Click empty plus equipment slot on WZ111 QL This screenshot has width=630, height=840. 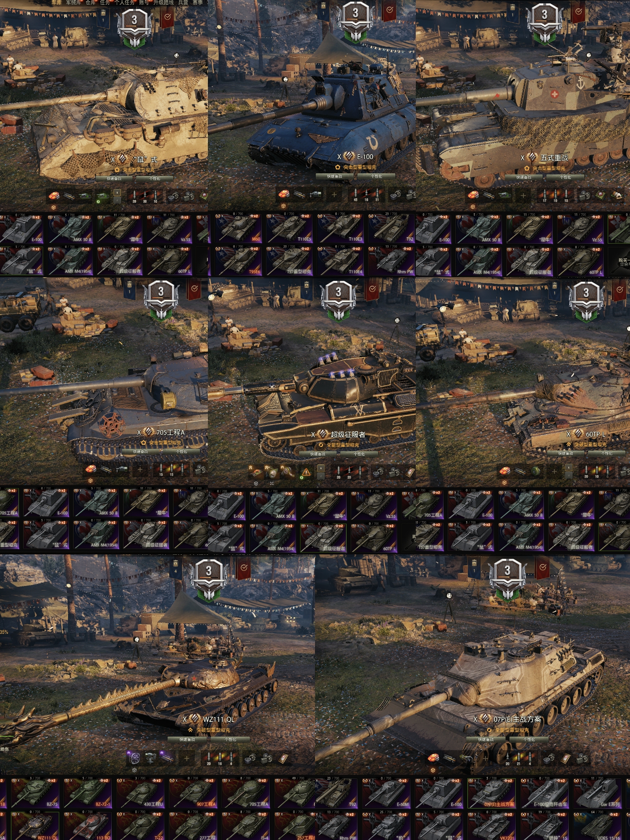pyautogui.click(x=186, y=758)
